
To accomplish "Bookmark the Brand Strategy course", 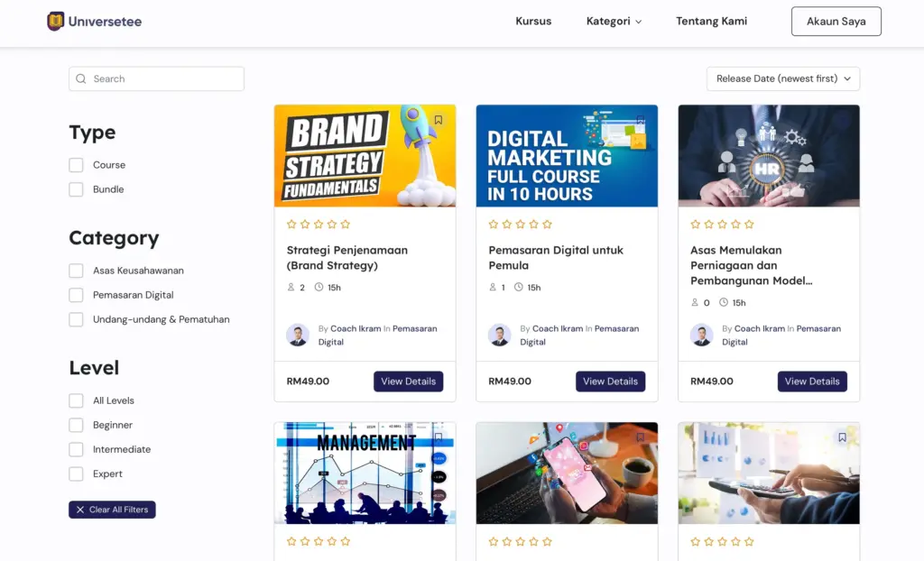I will tap(439, 120).
